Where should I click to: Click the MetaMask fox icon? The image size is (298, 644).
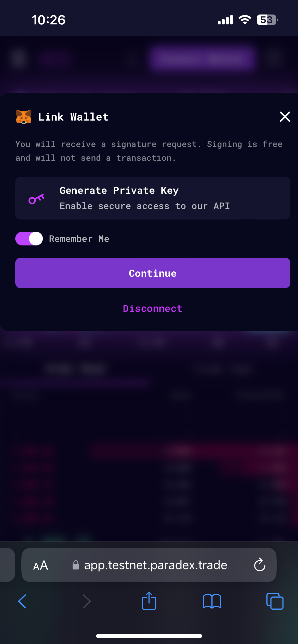point(24,117)
